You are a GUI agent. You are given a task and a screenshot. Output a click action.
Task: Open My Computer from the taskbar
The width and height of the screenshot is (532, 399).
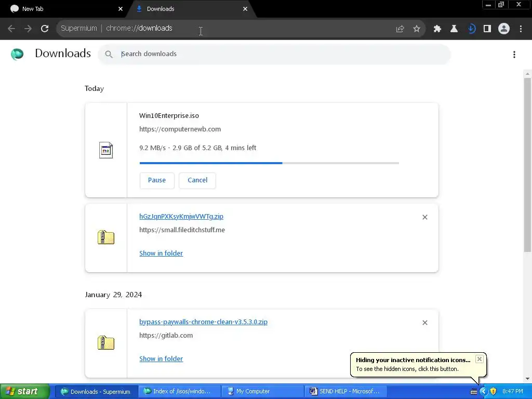[262, 392]
